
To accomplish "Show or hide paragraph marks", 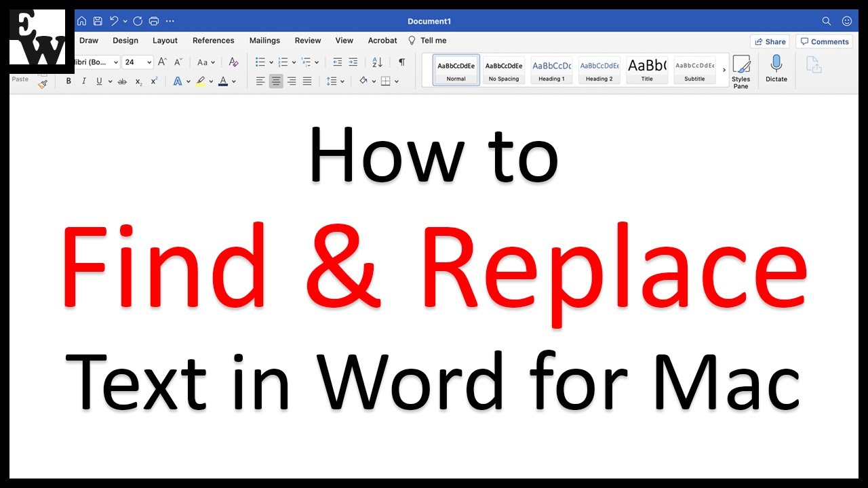I will 401,62.
